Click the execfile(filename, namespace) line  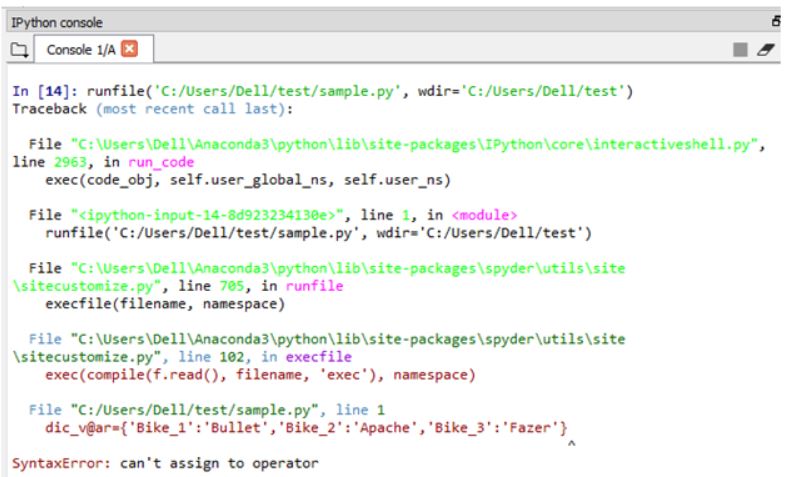[165, 304]
